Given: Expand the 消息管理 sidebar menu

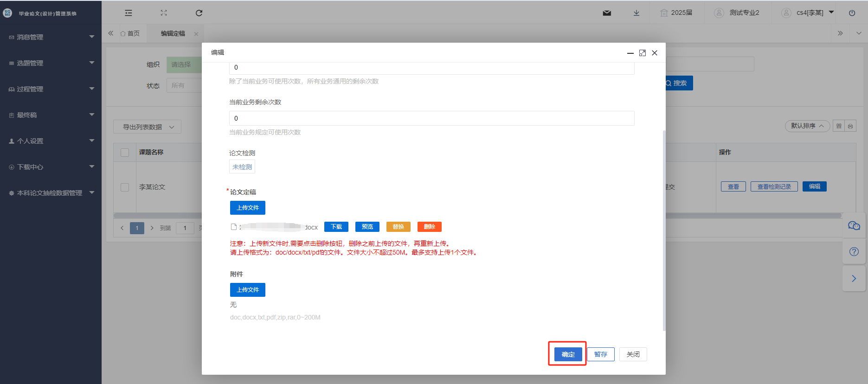Looking at the screenshot, I should click(x=51, y=37).
